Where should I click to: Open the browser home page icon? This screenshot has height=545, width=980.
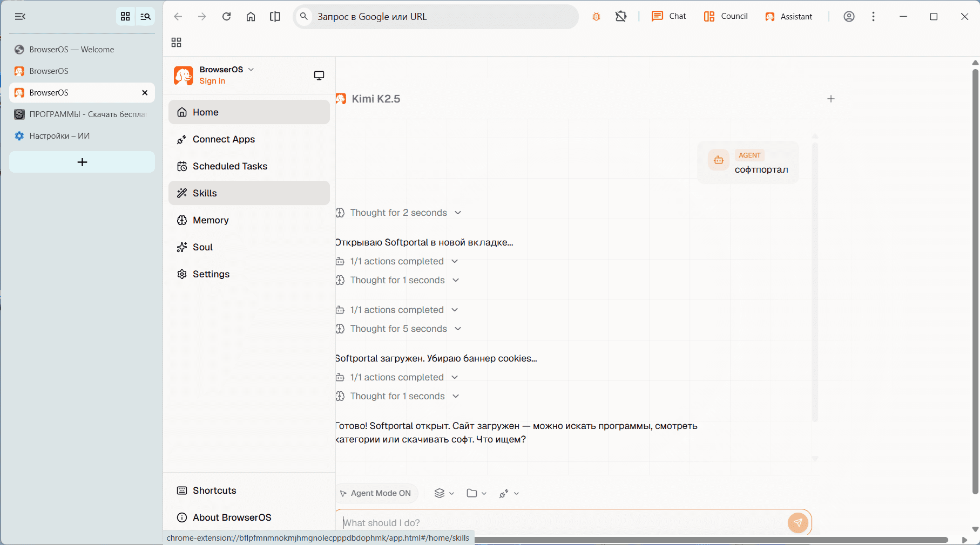pyautogui.click(x=251, y=17)
